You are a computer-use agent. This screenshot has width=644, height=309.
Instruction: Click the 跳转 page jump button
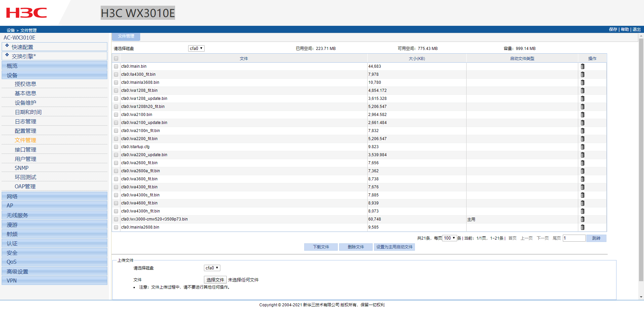tap(596, 238)
